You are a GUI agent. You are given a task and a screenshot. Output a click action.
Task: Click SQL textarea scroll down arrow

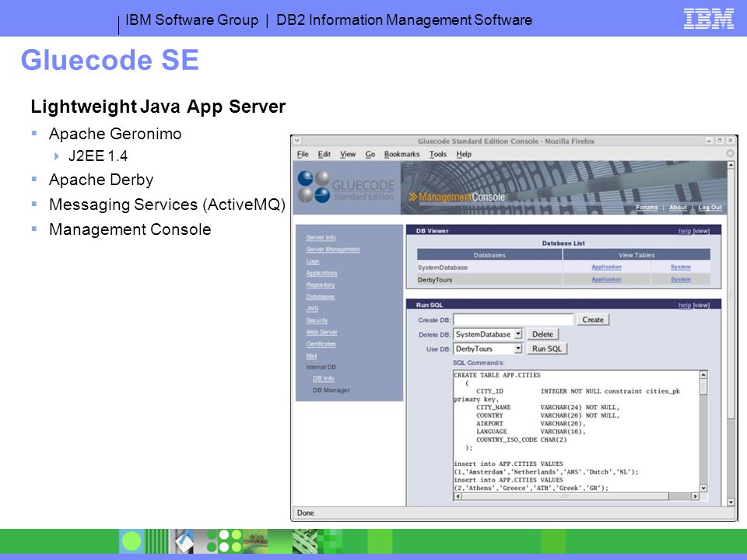(703, 488)
